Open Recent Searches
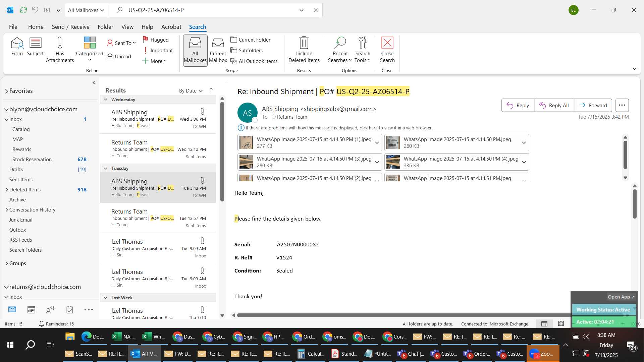Screen dimensions: 644x362 click(340, 50)
